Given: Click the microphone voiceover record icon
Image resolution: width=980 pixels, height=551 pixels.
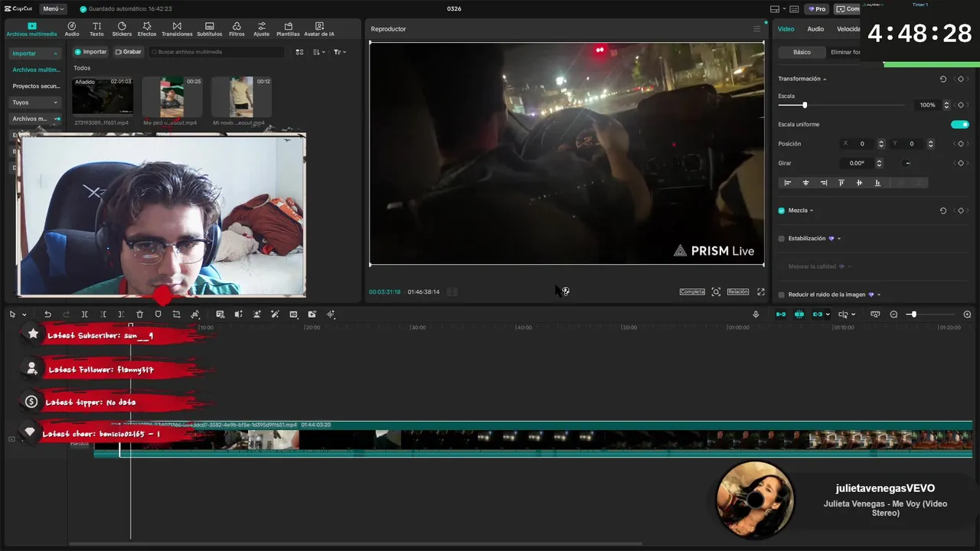Looking at the screenshot, I should (x=756, y=315).
